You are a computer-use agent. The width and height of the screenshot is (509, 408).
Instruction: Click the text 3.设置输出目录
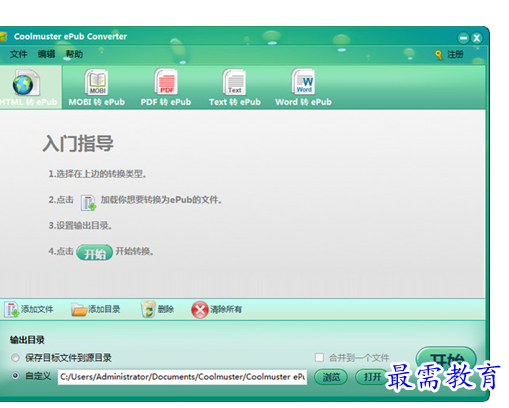pos(80,226)
